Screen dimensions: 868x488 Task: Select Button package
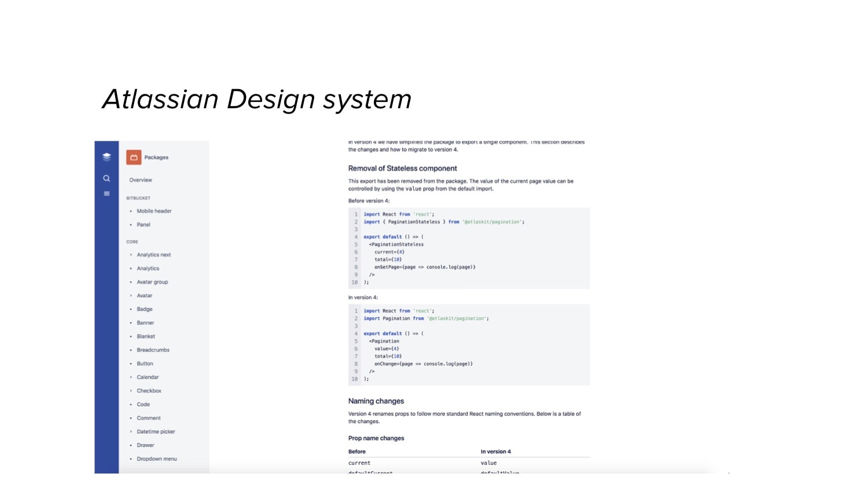coord(145,364)
